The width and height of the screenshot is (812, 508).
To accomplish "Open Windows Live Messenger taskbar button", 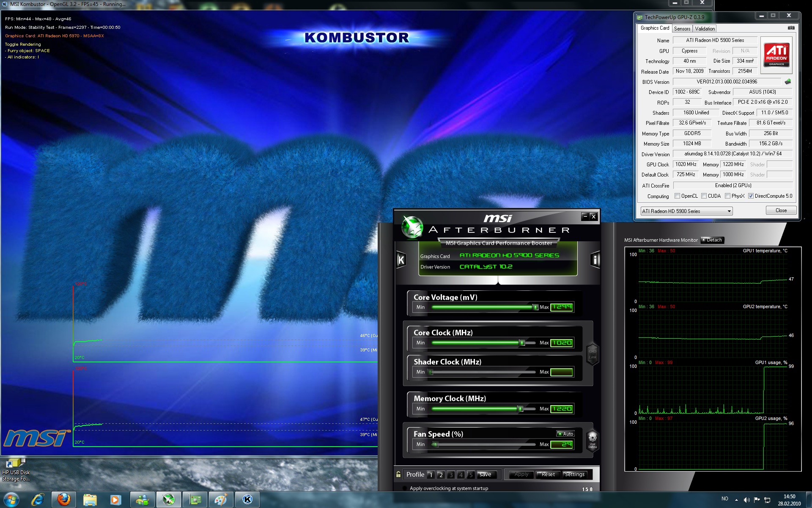I will click(x=142, y=500).
